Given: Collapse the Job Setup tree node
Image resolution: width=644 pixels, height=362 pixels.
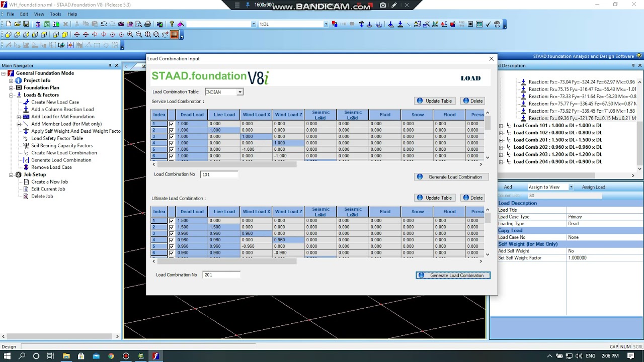Looking at the screenshot, I should [11, 174].
